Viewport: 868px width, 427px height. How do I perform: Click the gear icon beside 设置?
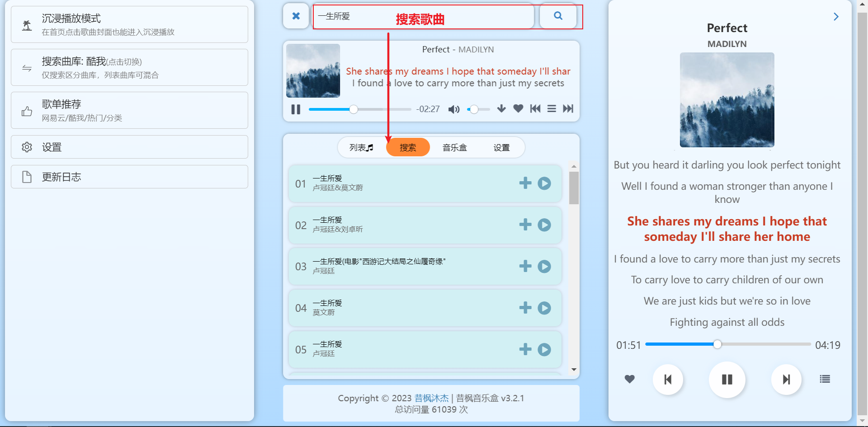point(27,147)
